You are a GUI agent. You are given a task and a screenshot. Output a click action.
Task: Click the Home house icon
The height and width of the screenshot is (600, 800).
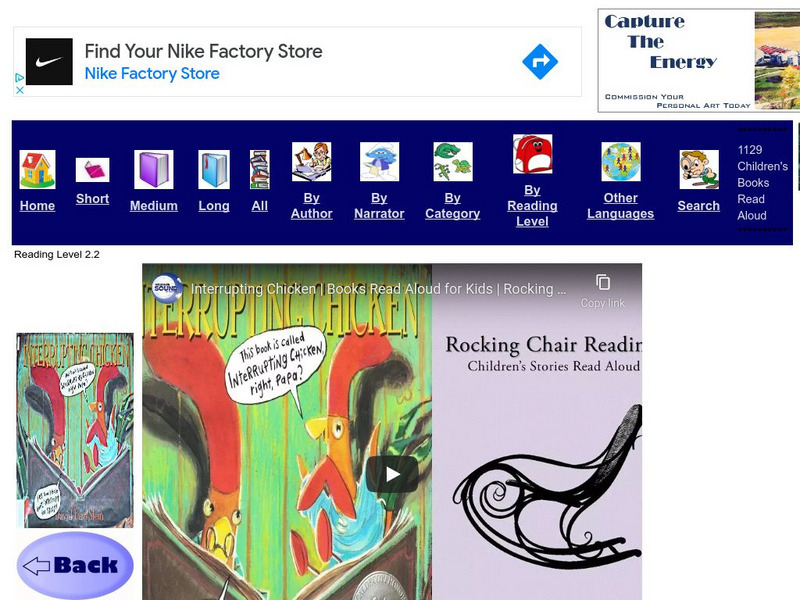pos(37,169)
